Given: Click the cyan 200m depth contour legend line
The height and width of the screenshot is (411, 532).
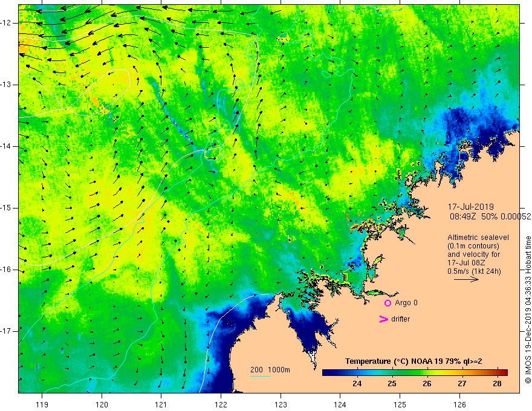Looking at the screenshot, I should (x=261, y=376).
